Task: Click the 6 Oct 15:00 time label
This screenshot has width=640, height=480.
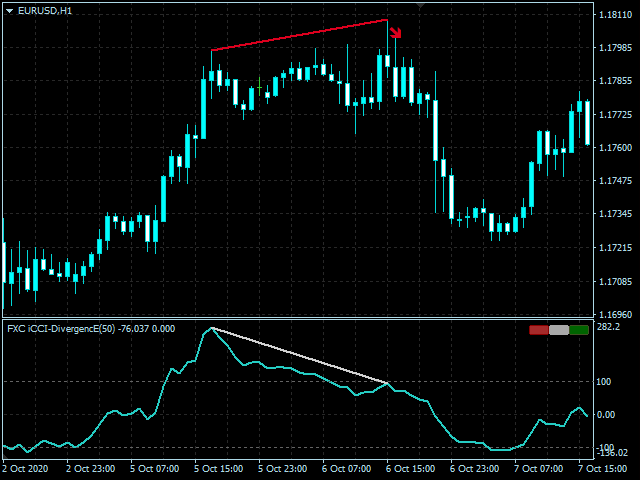Action: click(410, 468)
